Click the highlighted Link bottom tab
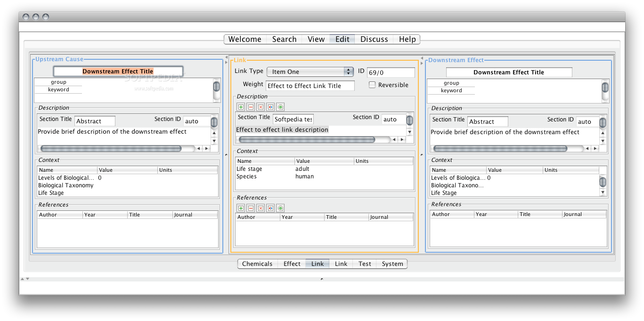The width and height of the screenshot is (644, 321). [318, 264]
